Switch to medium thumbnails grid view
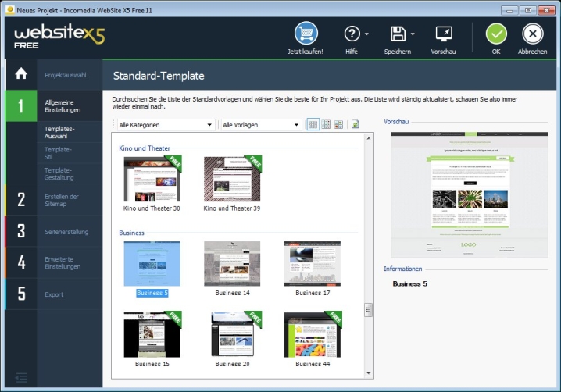561x392 pixels. click(x=326, y=124)
